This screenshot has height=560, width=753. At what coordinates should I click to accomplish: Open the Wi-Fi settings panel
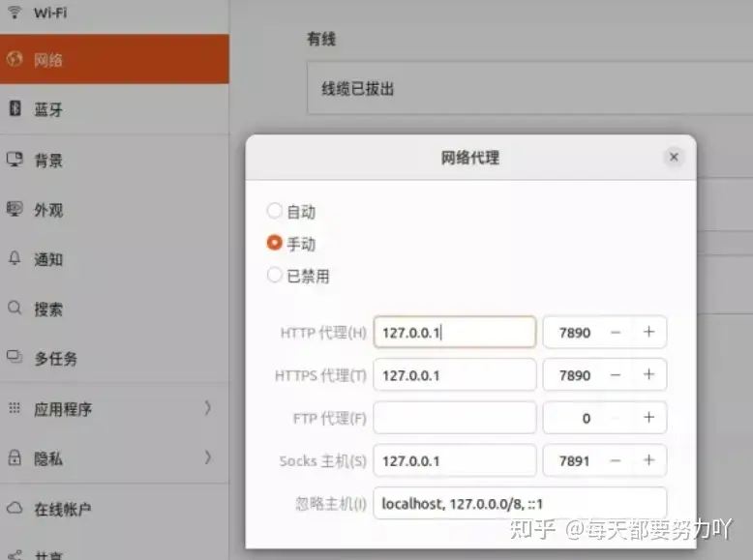point(114,15)
